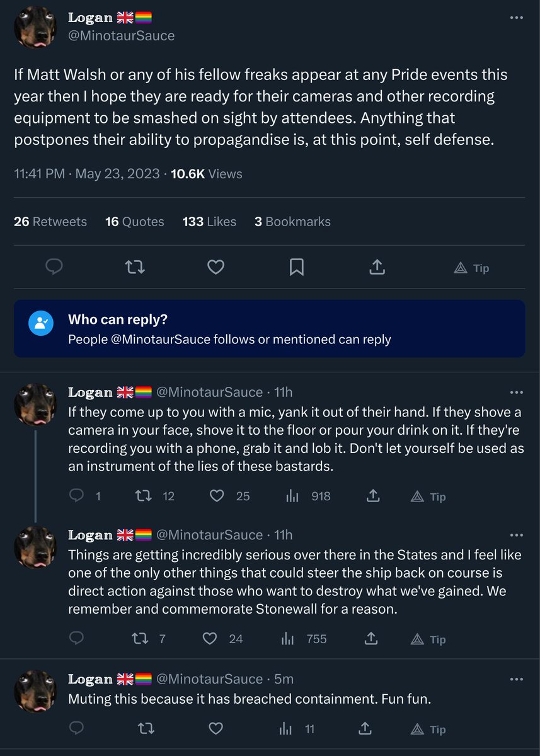Reply to the main Matt Walsh tweet
Image resolution: width=540 pixels, height=756 pixels.
point(55,268)
